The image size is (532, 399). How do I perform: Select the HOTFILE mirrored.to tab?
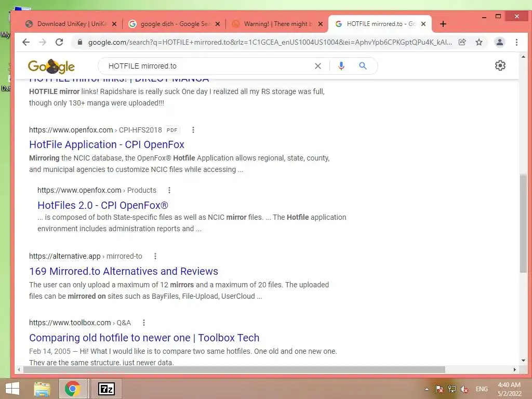[x=380, y=24]
